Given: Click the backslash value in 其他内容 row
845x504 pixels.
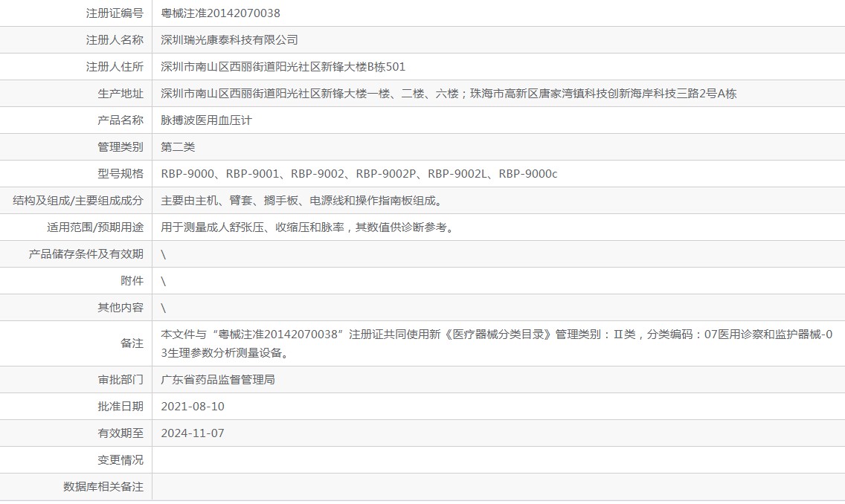Looking at the screenshot, I should point(164,308).
